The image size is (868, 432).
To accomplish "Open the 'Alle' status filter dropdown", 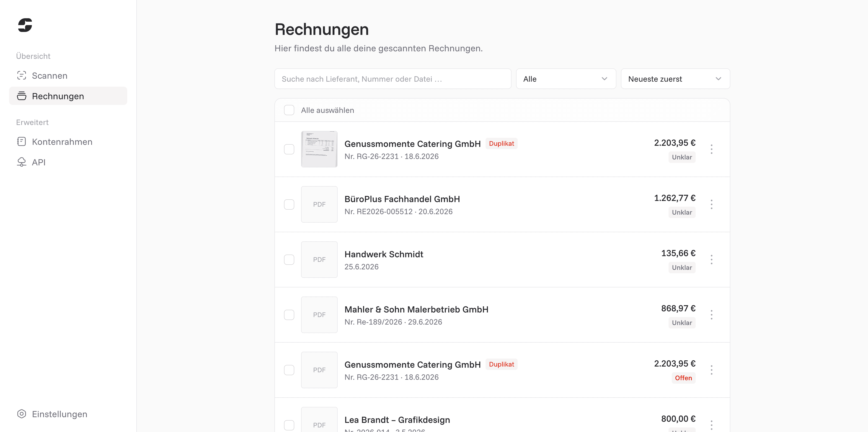I will (566, 79).
